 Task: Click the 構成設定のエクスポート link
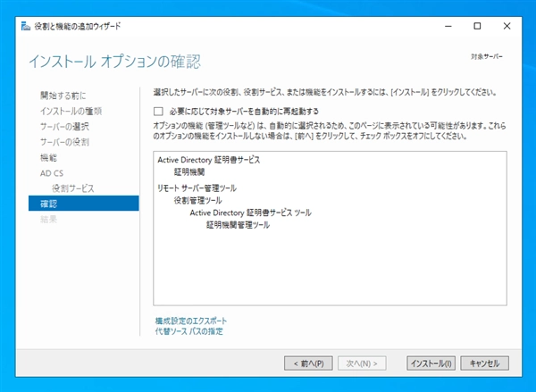[191, 321]
